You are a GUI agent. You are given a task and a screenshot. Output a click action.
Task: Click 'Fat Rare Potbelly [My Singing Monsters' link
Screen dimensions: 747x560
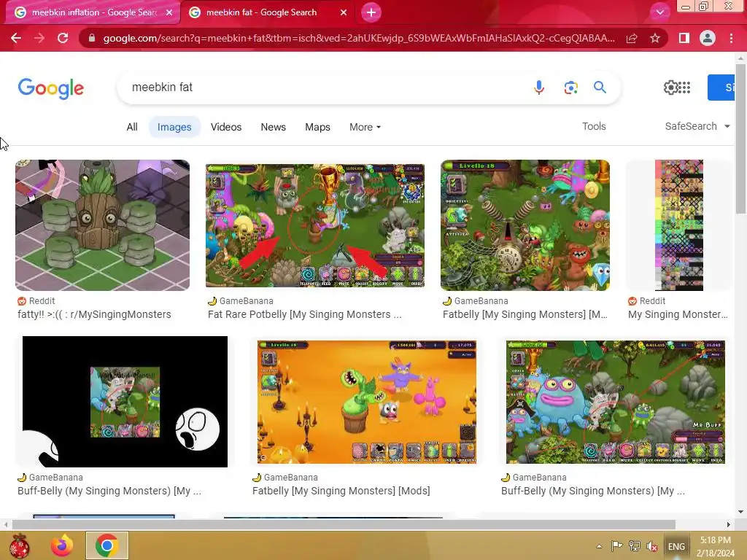[x=305, y=314]
